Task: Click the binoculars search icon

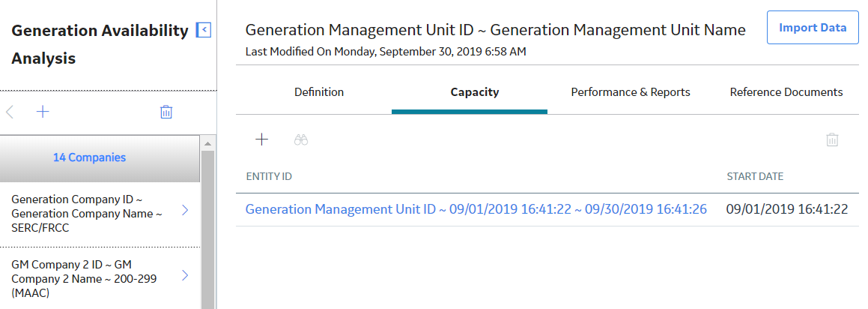Action: tap(301, 139)
